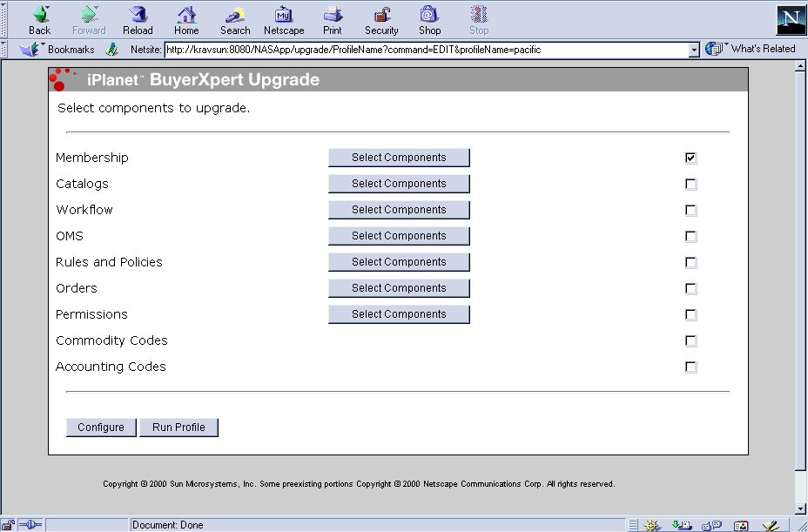The image size is (808, 532).
Task: Click the Back navigation icon
Action: click(40, 20)
